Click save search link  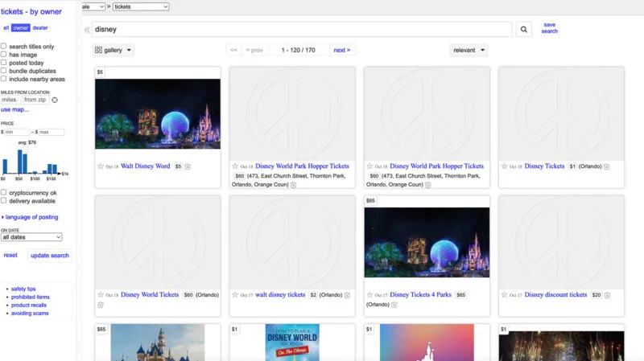coord(550,28)
